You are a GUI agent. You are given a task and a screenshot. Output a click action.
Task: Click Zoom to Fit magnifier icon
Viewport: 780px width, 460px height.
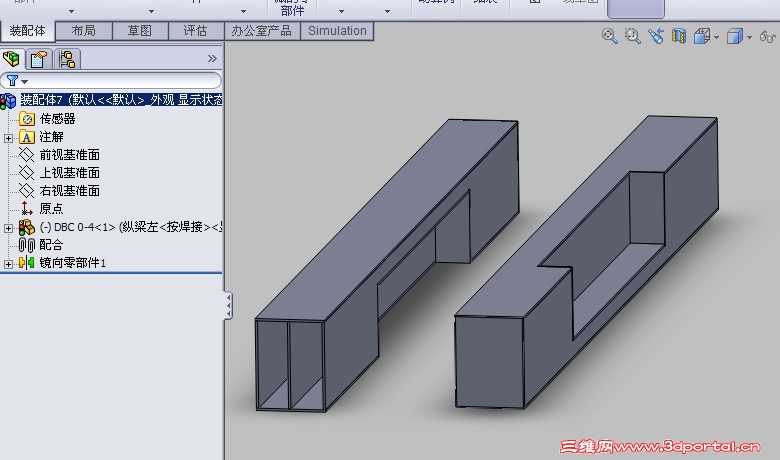pyautogui.click(x=609, y=36)
